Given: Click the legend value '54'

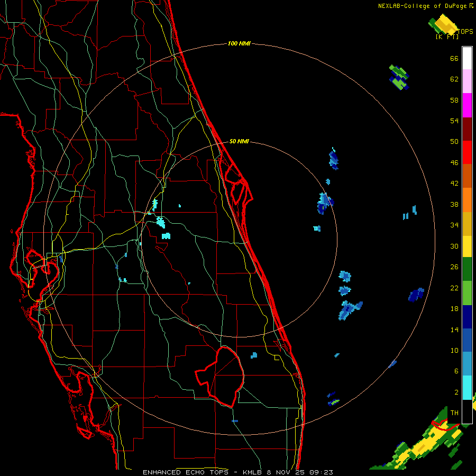Looking at the screenshot, I should (x=454, y=121).
